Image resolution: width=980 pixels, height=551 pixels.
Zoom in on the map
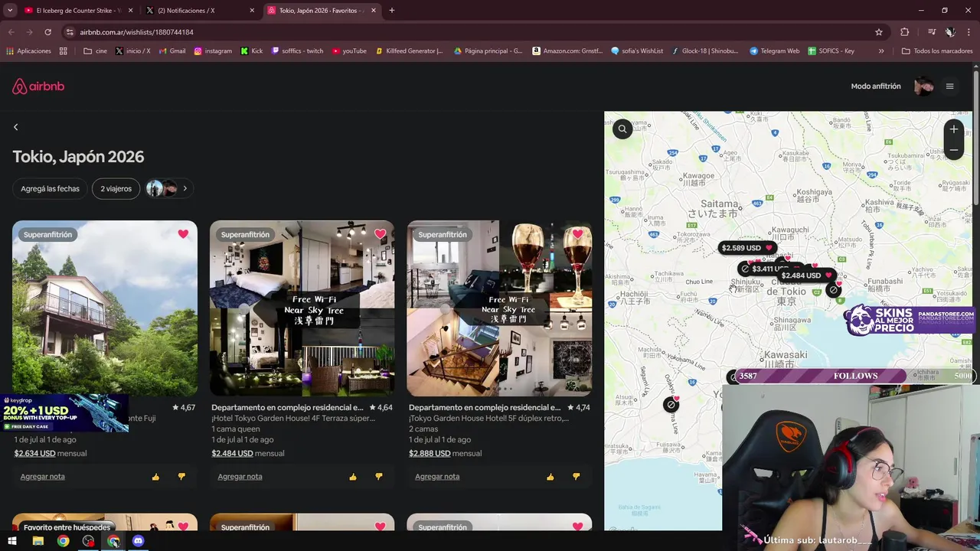pyautogui.click(x=953, y=129)
